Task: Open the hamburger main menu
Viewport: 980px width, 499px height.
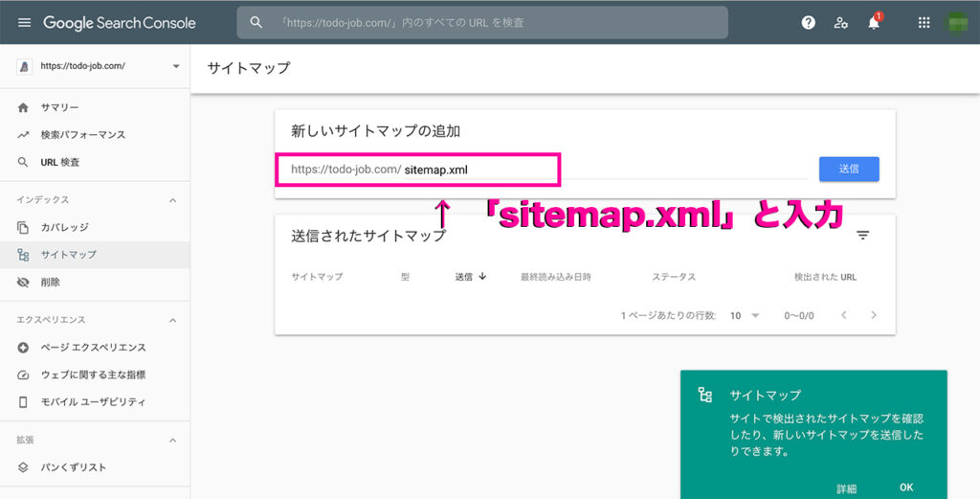Action: (24, 23)
